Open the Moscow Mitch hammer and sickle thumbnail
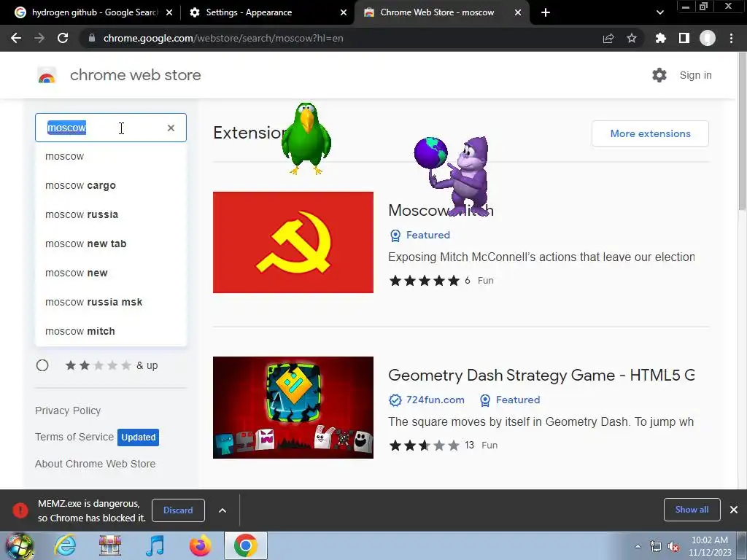Image resolution: width=747 pixels, height=560 pixels. [293, 242]
